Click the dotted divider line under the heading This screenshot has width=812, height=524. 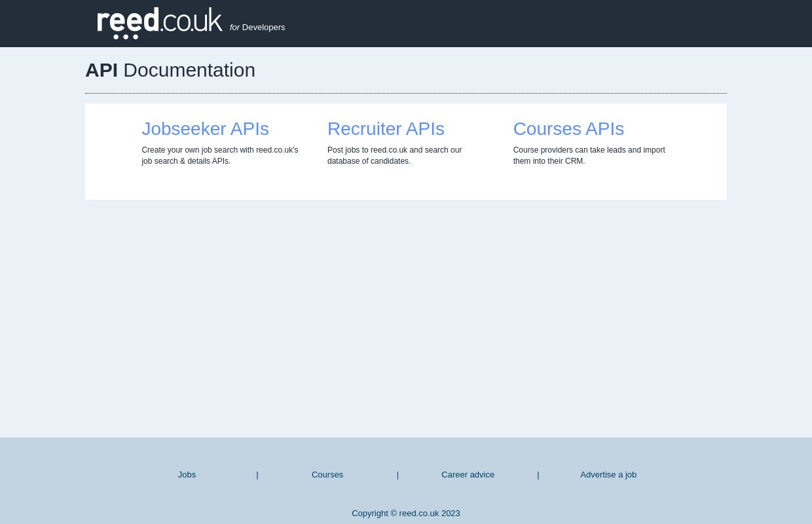click(406, 94)
